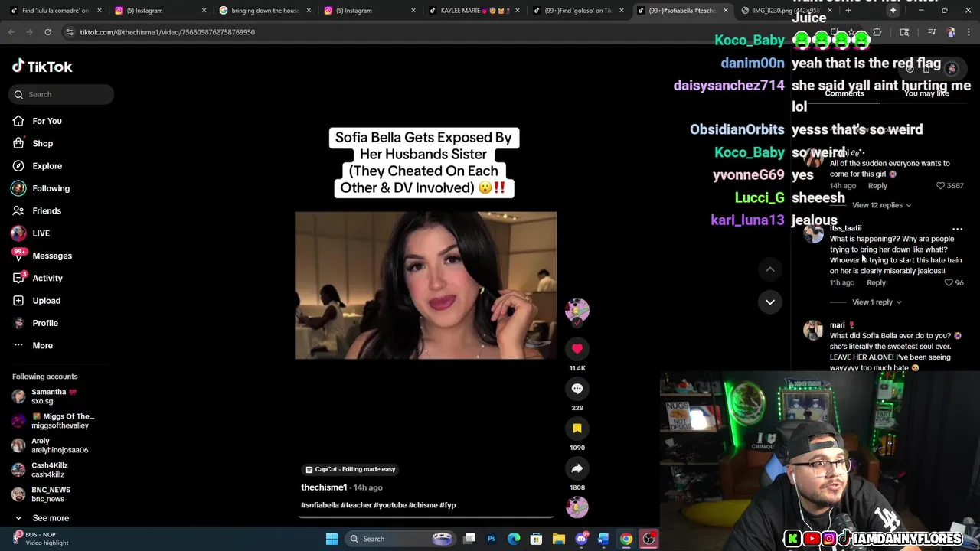
Task: Open your Profile page
Action: click(45, 323)
